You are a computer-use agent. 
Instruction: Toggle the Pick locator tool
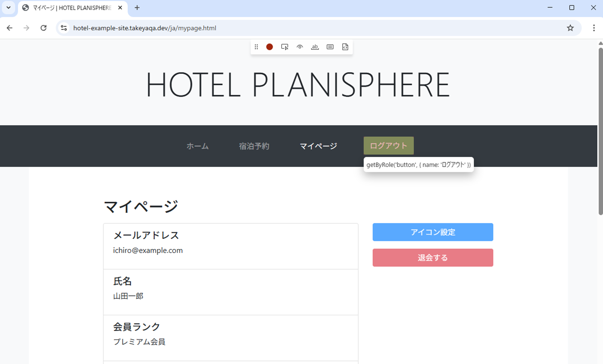[x=285, y=47]
